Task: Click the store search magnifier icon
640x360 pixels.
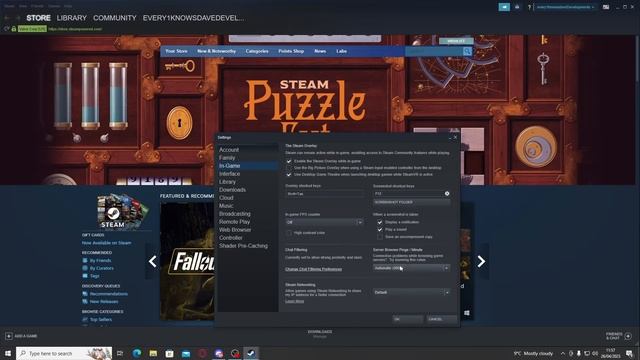Action: click(467, 51)
